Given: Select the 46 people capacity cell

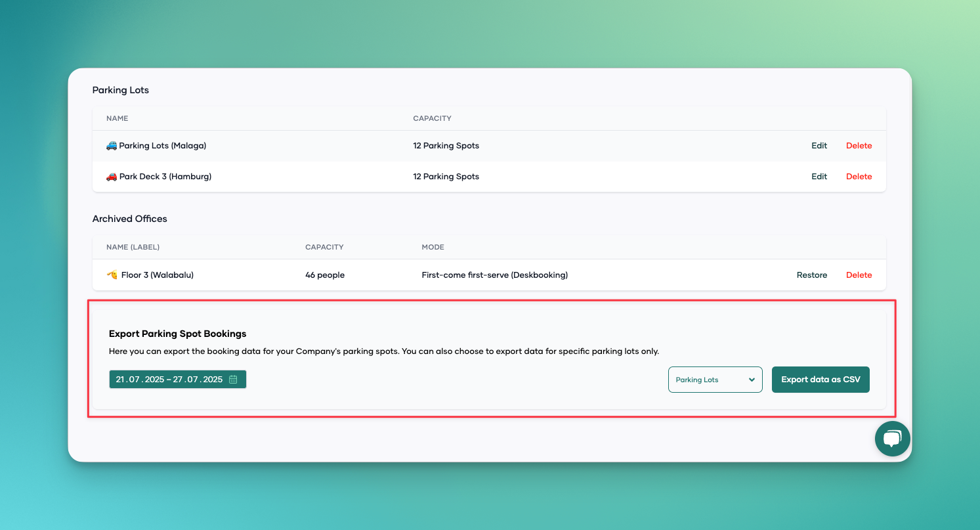Looking at the screenshot, I should [324, 275].
